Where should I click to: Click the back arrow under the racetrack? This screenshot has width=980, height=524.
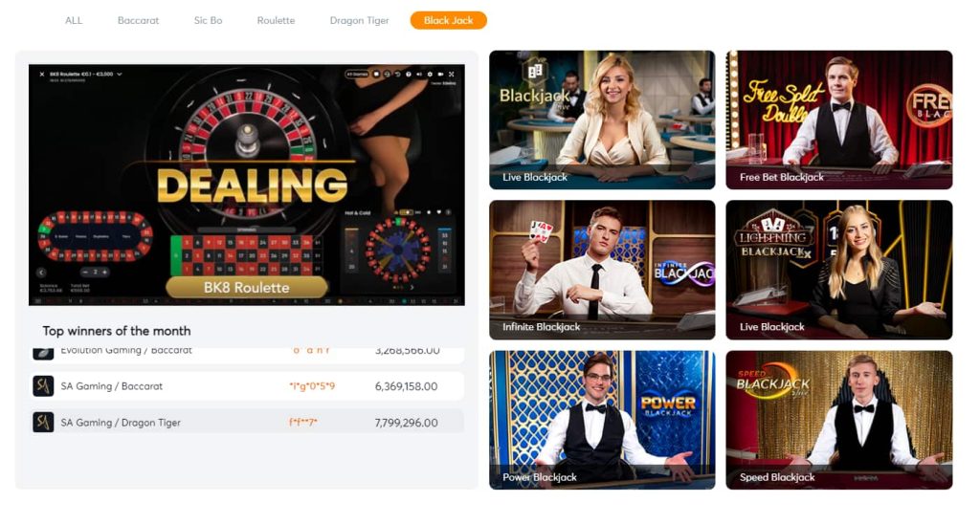[x=41, y=273]
